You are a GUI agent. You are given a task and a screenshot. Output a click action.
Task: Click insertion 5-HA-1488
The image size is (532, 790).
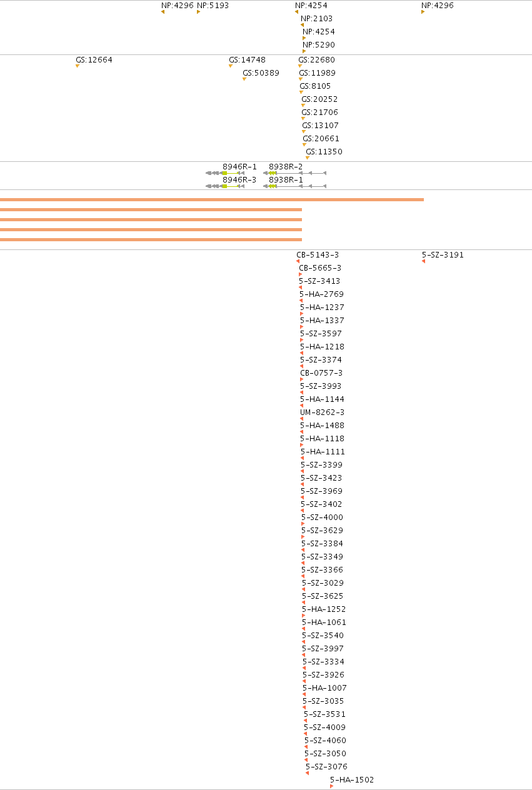322,426
